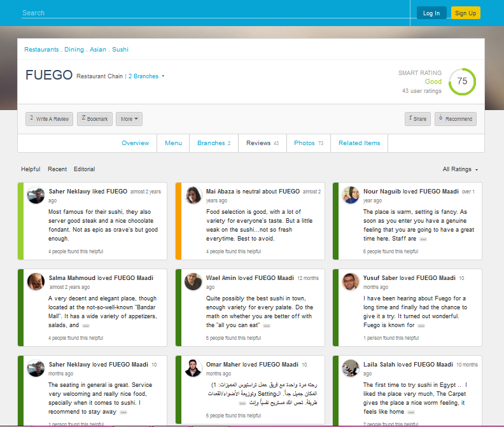The width and height of the screenshot is (504, 427).
Task: Open the Related Items tab
Action: point(359,143)
